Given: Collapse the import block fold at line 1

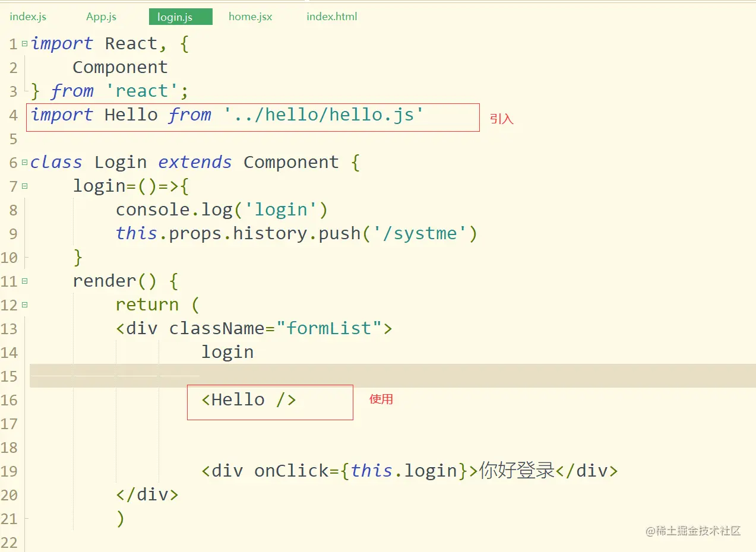Looking at the screenshot, I should pyautogui.click(x=24, y=43).
